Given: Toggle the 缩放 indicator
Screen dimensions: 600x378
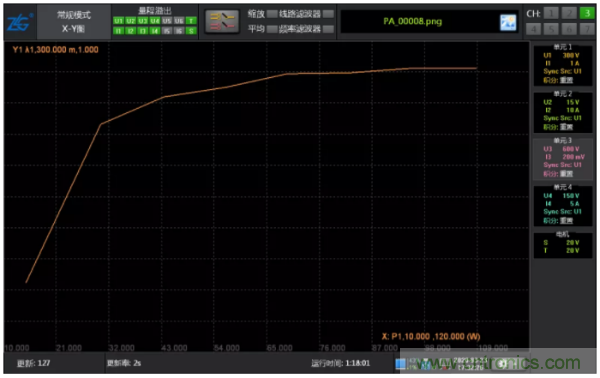Looking at the screenshot, I should pyautogui.click(x=272, y=14).
